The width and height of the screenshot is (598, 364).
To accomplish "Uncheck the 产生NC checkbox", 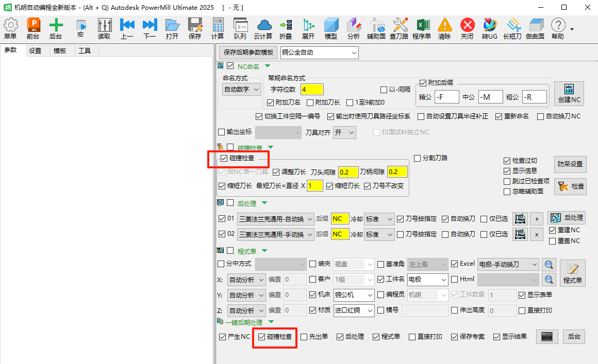I will point(222,337).
